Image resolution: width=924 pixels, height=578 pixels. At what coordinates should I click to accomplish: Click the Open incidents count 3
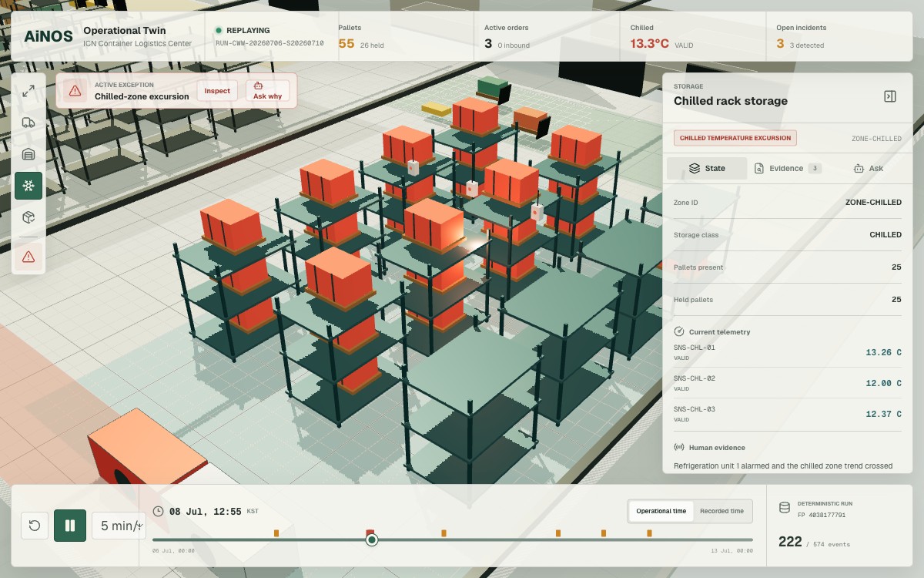[x=780, y=44]
